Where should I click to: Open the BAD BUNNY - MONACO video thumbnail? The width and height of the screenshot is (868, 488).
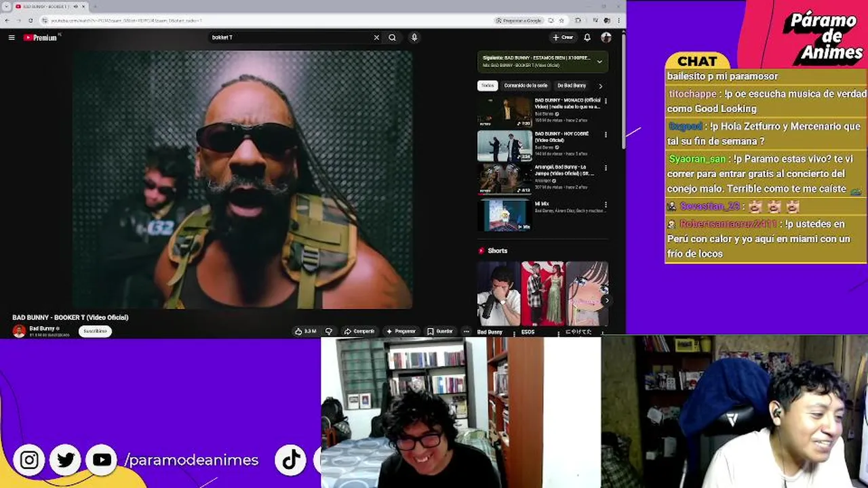[x=505, y=113]
